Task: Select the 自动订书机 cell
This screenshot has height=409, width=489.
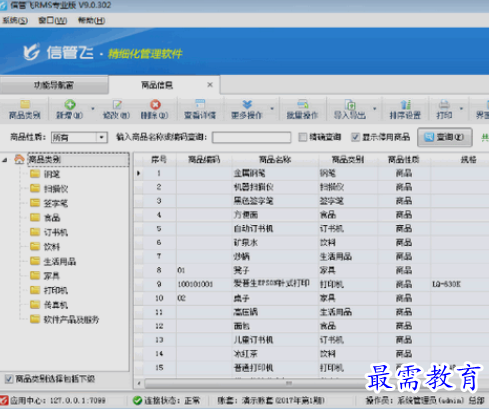Action: (x=275, y=229)
